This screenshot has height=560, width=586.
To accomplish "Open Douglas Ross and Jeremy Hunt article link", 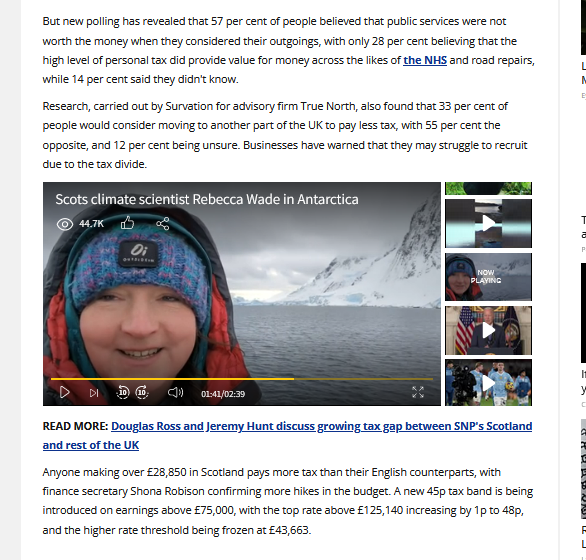I will (287, 436).
